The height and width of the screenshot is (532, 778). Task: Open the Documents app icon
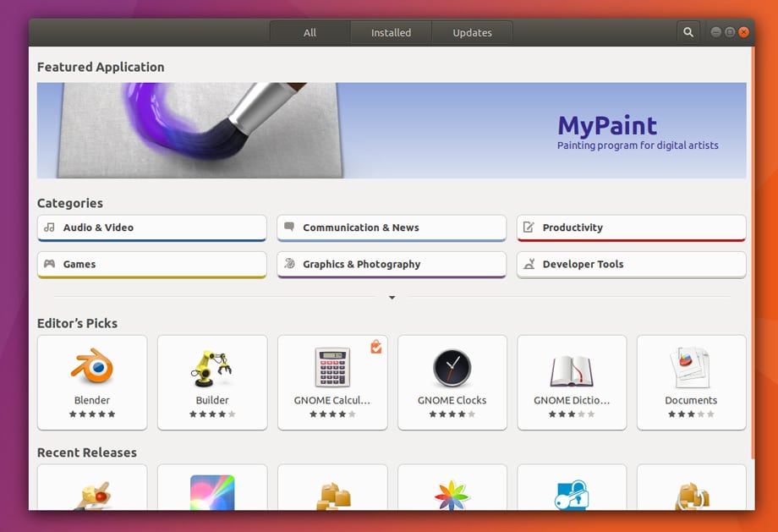coord(691,368)
